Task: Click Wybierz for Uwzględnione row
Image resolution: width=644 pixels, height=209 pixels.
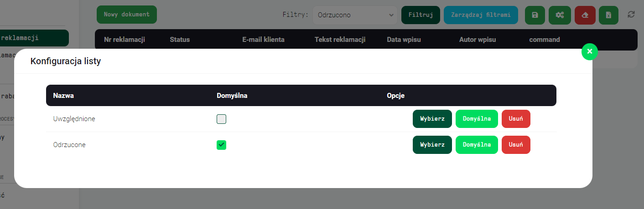Action: tap(432, 119)
